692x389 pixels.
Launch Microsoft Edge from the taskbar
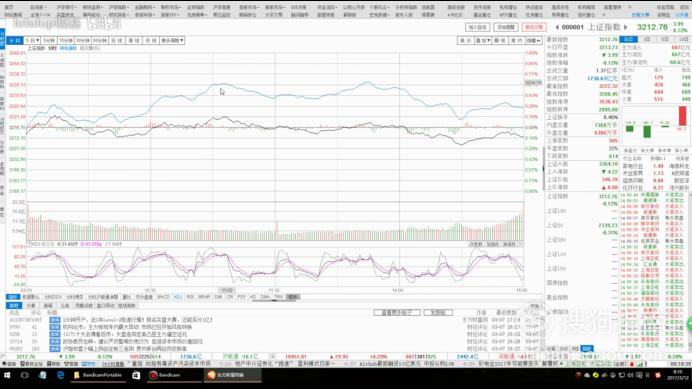coord(60,375)
